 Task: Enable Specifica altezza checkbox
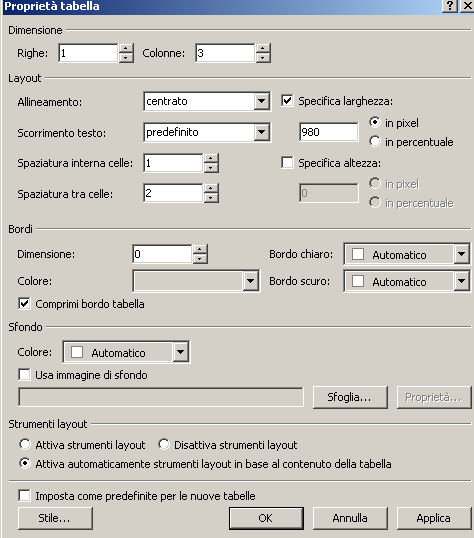(x=287, y=162)
